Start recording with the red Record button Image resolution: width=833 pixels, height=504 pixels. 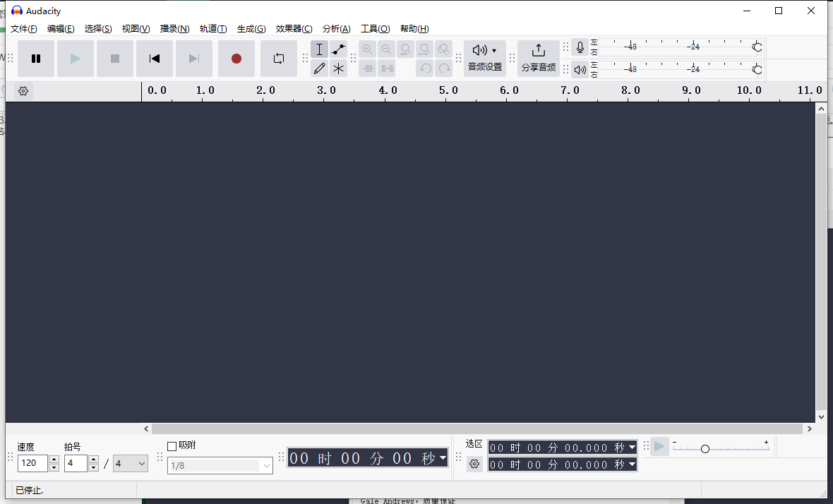[236, 59]
